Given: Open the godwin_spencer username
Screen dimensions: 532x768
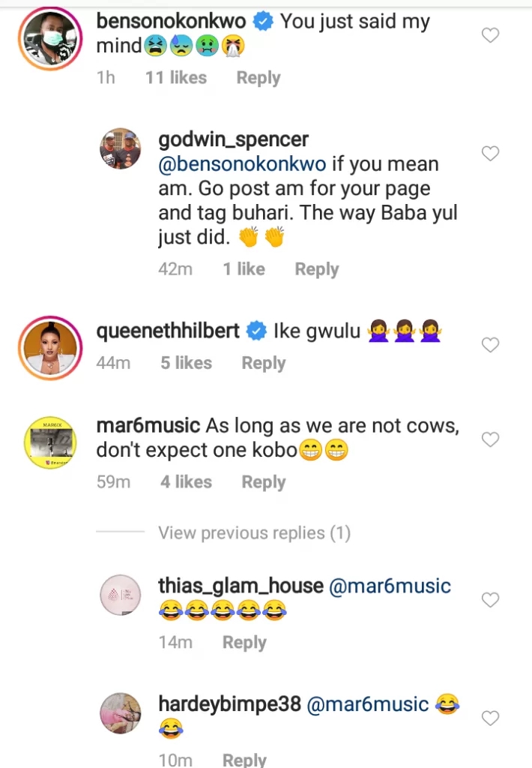Looking at the screenshot, I should tap(233, 139).
